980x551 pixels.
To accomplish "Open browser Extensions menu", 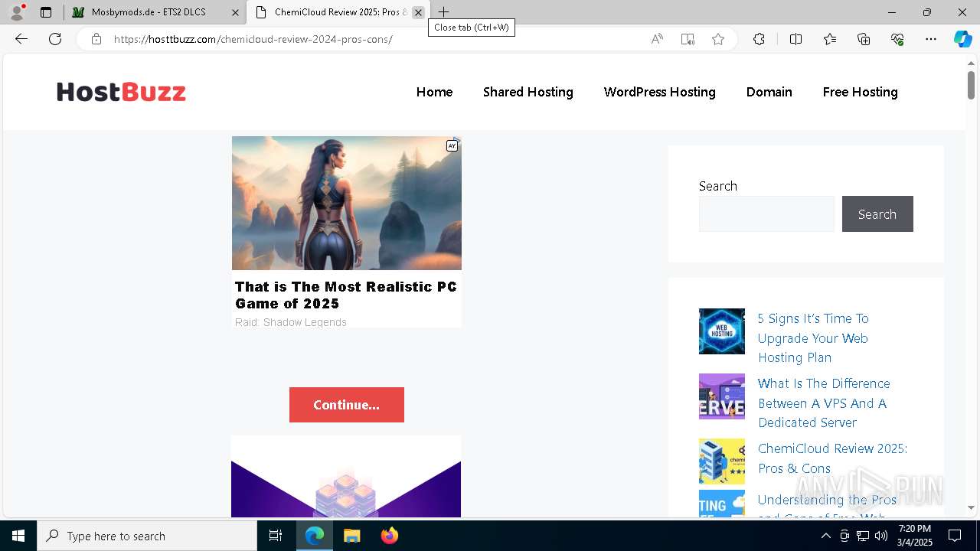I will point(759,39).
